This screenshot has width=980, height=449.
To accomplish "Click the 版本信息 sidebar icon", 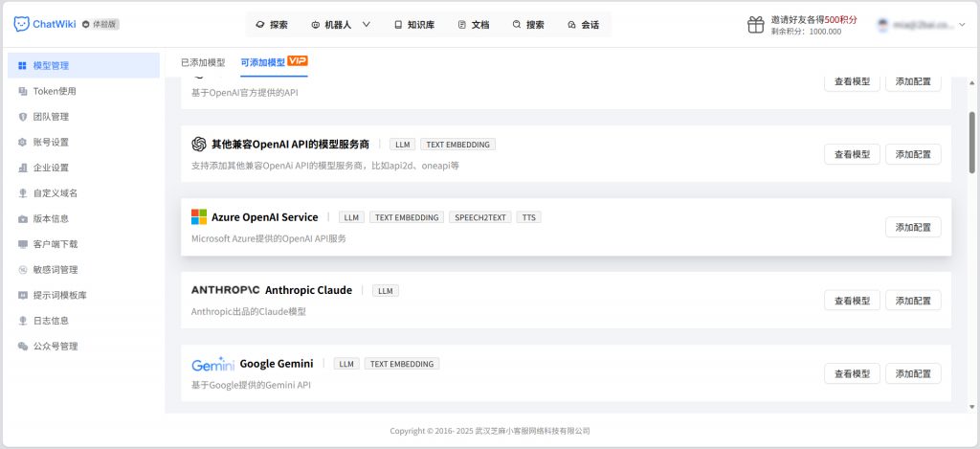I will coord(23,219).
